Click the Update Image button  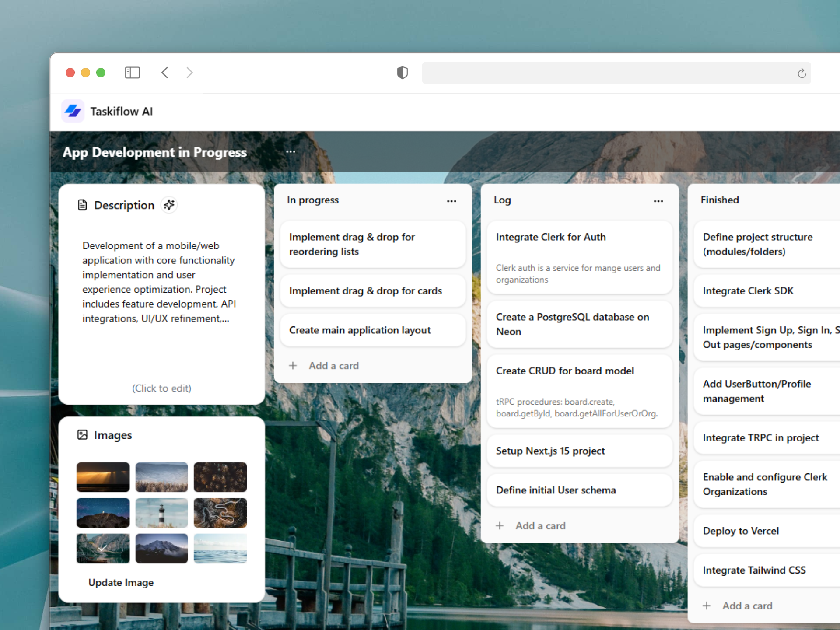(x=121, y=583)
